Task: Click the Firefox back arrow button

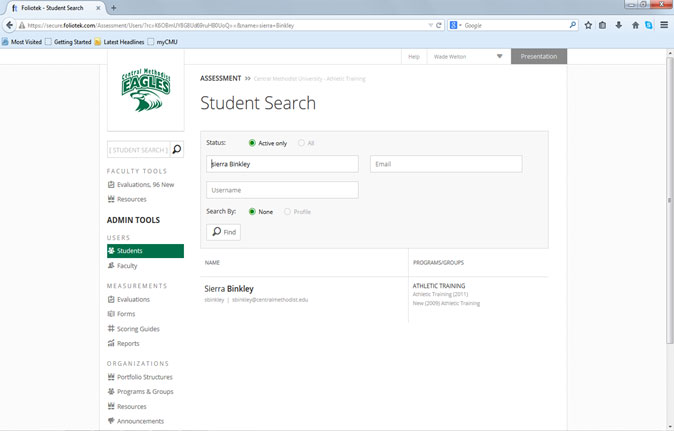Action: pos(10,25)
